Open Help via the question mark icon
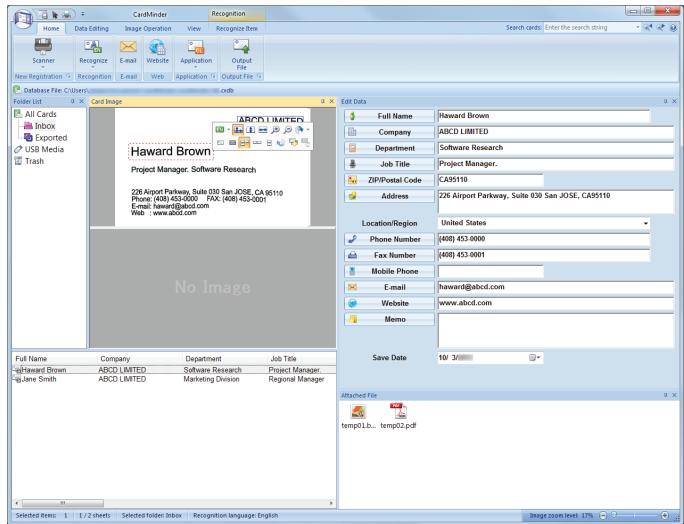Image resolution: width=684 pixels, height=524 pixels. [x=674, y=27]
